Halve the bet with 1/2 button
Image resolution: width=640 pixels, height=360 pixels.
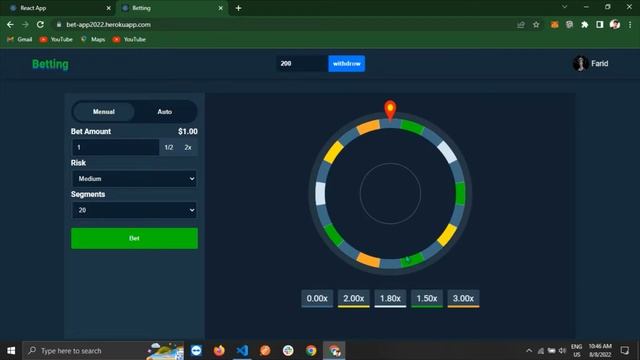coord(169,147)
